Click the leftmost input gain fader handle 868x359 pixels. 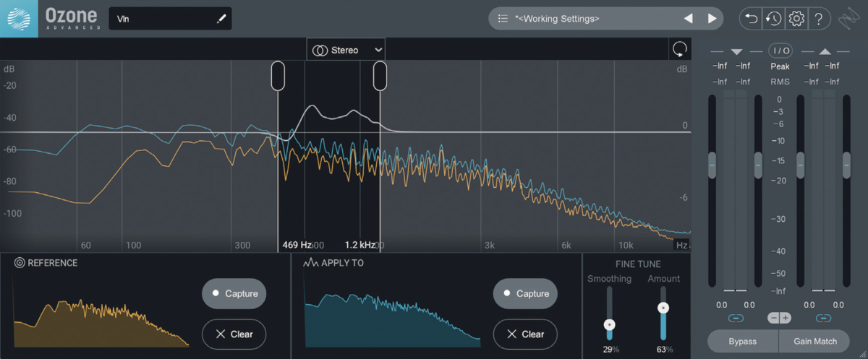pos(712,165)
